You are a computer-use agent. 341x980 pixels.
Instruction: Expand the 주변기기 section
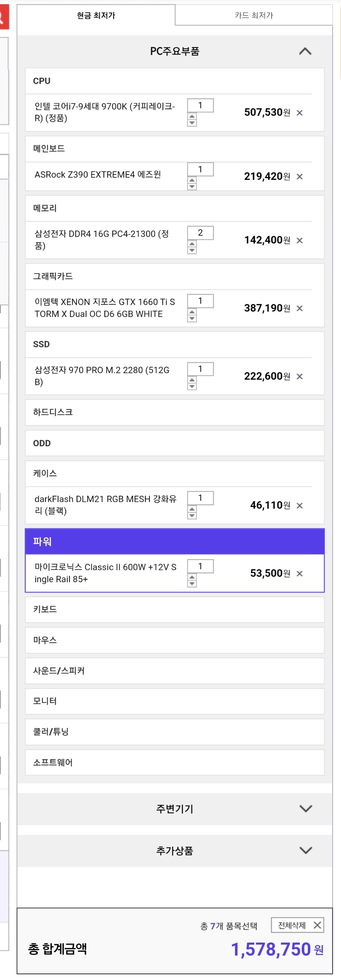pyautogui.click(x=305, y=808)
